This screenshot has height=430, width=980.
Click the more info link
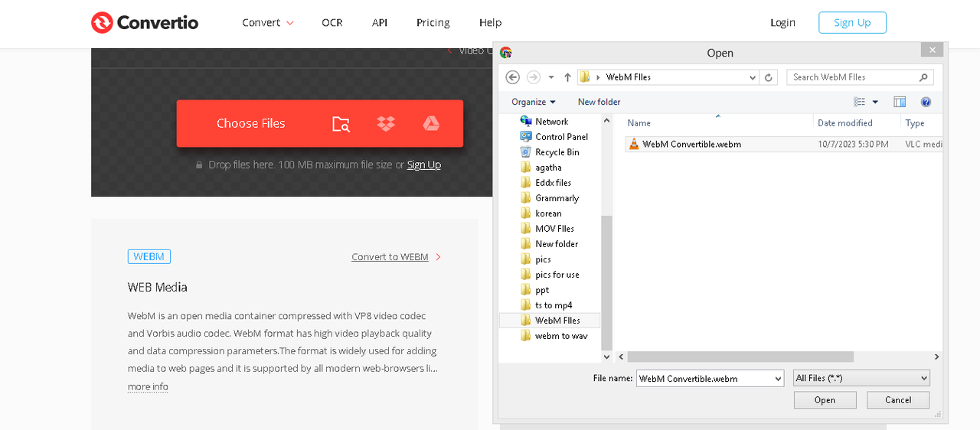click(x=148, y=386)
